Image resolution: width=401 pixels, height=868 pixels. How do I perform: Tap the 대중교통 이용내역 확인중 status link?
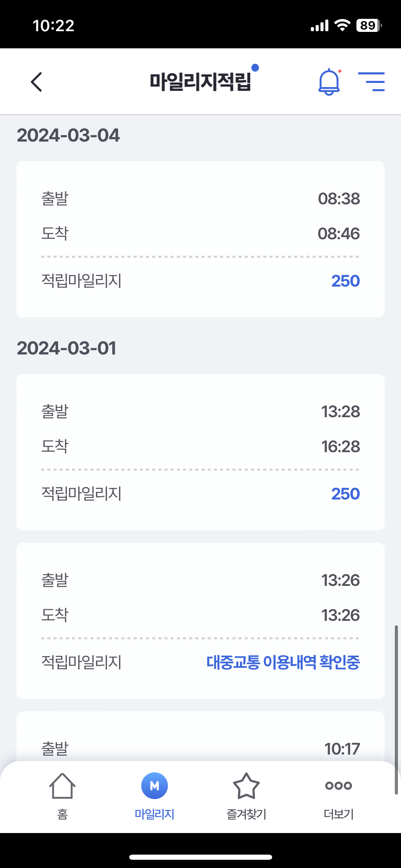[x=283, y=662]
